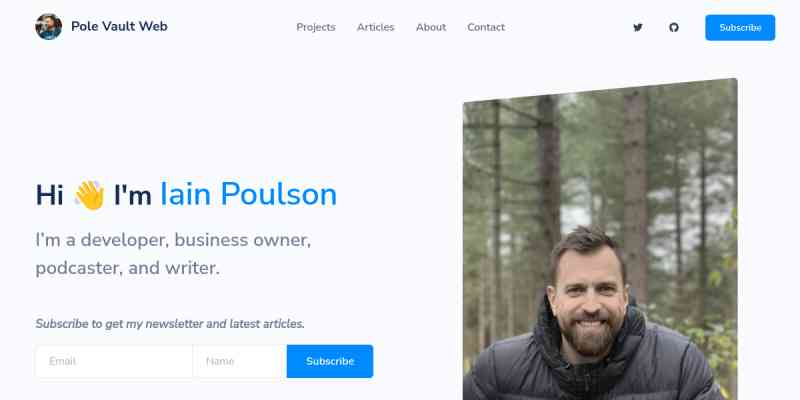This screenshot has width=800, height=400.
Task: Click the blue Iain Poulson name
Action: pos(248,194)
